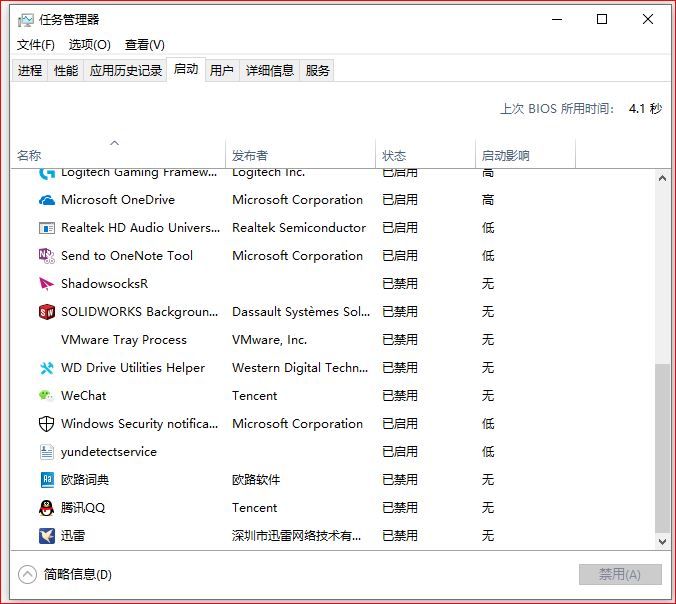Select the WD Drive Utilities Helper entry
This screenshot has height=604, width=676.
pos(133,368)
